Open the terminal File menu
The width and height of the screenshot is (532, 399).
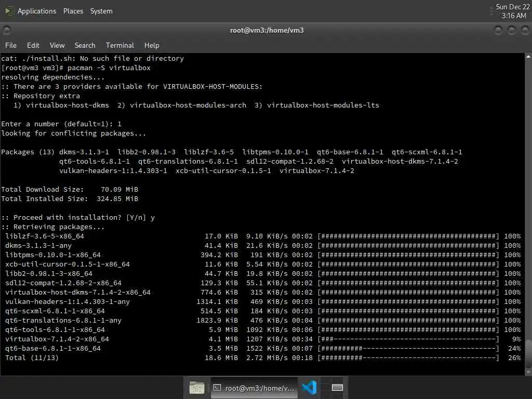coord(10,45)
